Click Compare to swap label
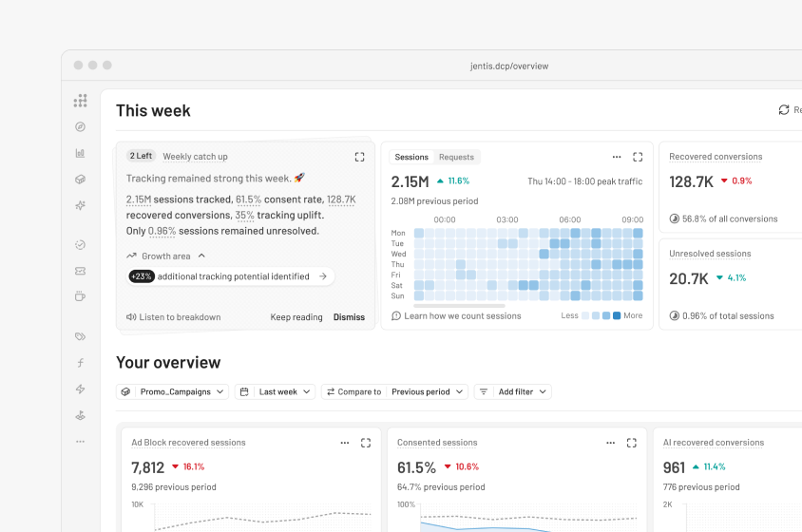The width and height of the screenshot is (802, 532). tap(353, 391)
